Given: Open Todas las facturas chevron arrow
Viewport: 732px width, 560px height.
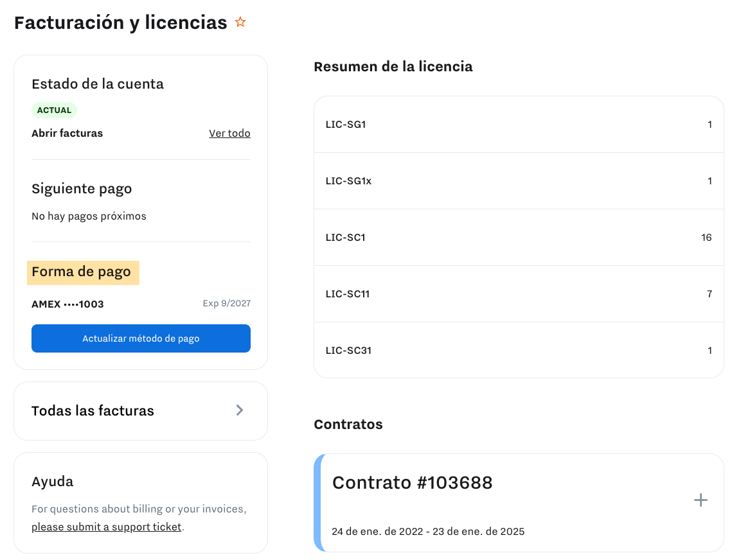Looking at the screenshot, I should point(240,410).
